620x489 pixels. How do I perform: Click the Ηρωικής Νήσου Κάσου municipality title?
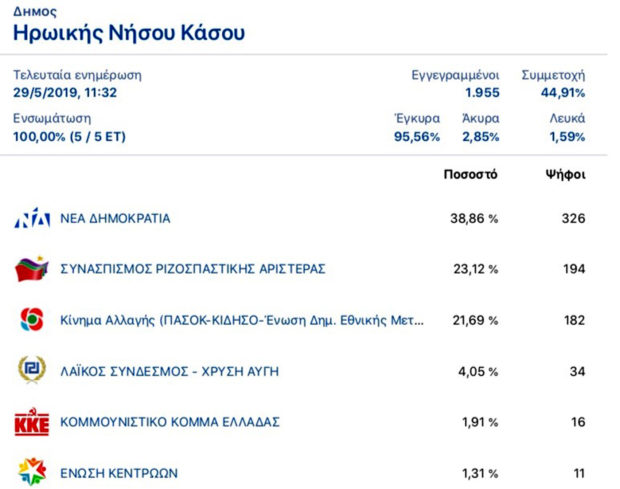[129, 33]
